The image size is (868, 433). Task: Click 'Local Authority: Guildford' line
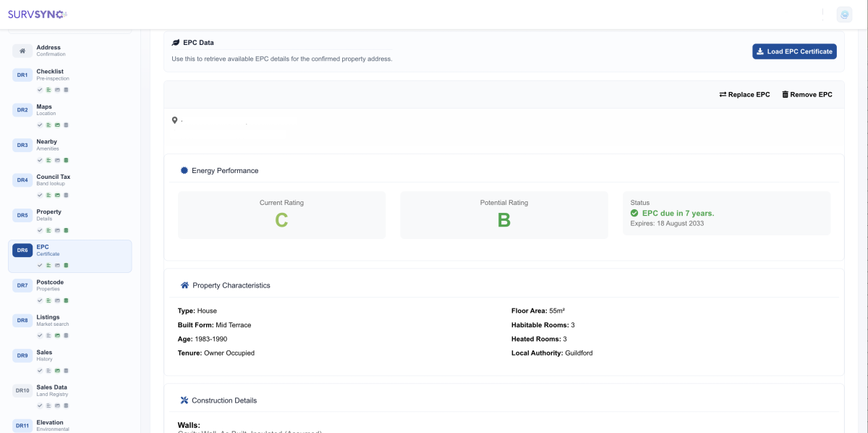point(553,353)
